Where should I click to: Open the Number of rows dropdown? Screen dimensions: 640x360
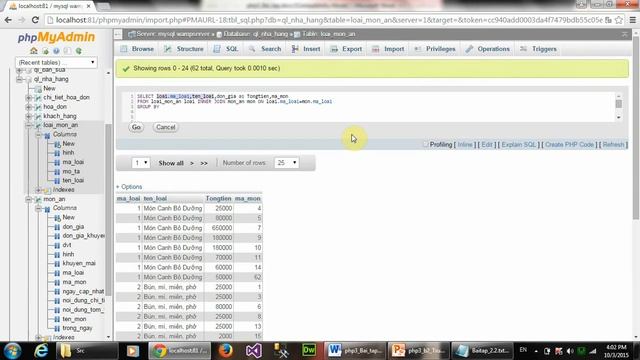[x=287, y=163]
